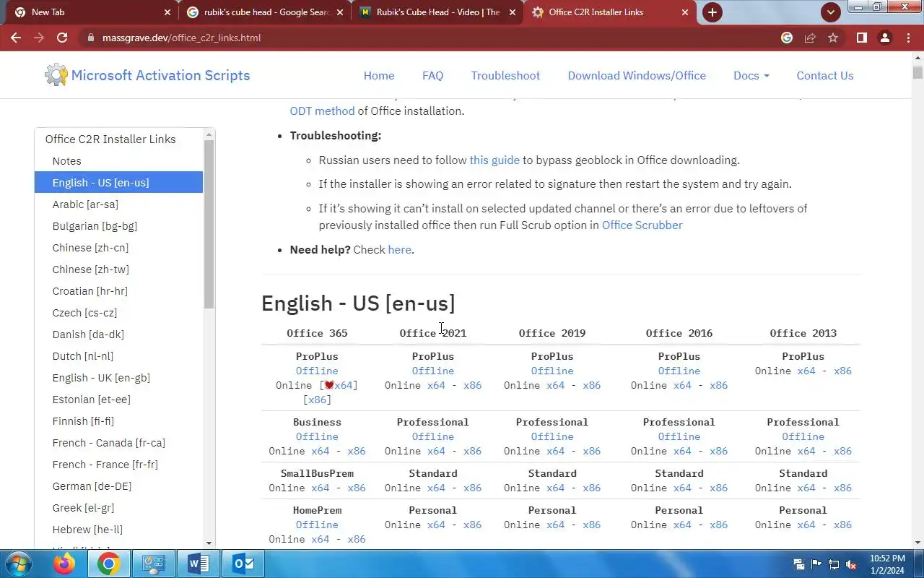Switch to the rubik's cube head Google Search tab
The height and width of the screenshot is (578, 924).
[x=266, y=12]
